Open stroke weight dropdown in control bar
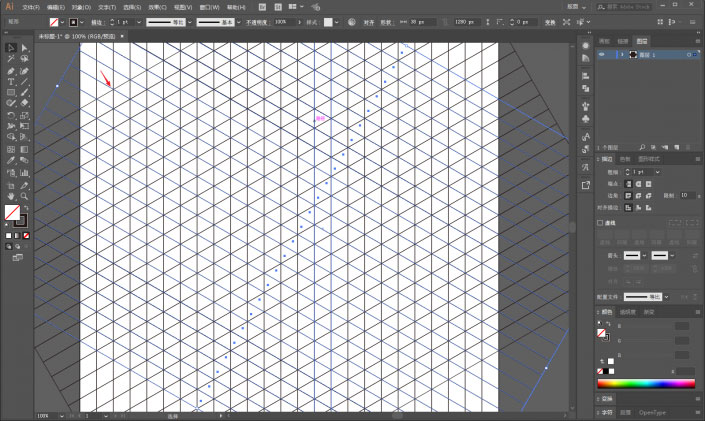705x421 pixels. 139,22
